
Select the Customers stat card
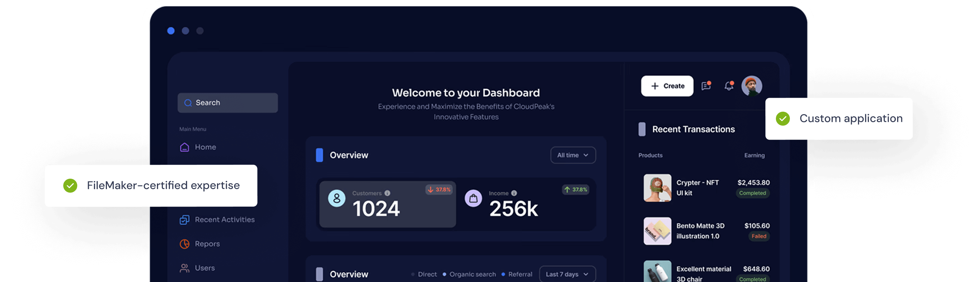click(388, 205)
